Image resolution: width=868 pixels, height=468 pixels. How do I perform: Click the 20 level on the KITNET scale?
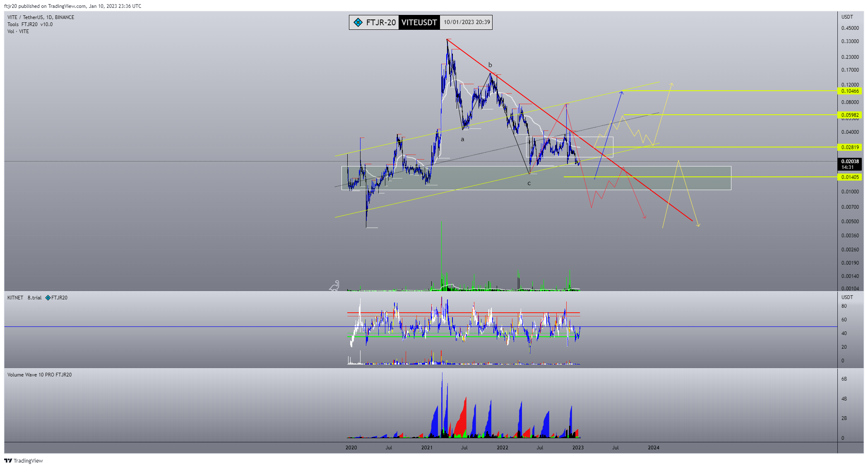pos(844,347)
